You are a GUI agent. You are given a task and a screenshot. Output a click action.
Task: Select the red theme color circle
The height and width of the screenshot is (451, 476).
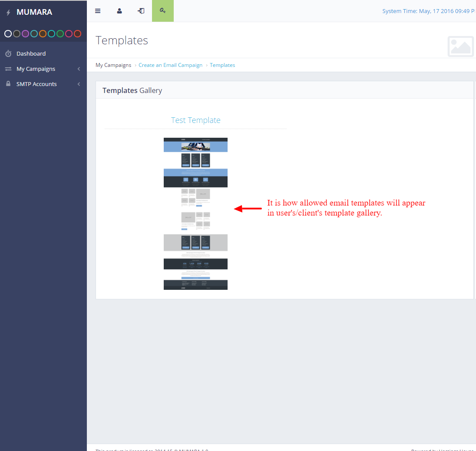(77, 33)
